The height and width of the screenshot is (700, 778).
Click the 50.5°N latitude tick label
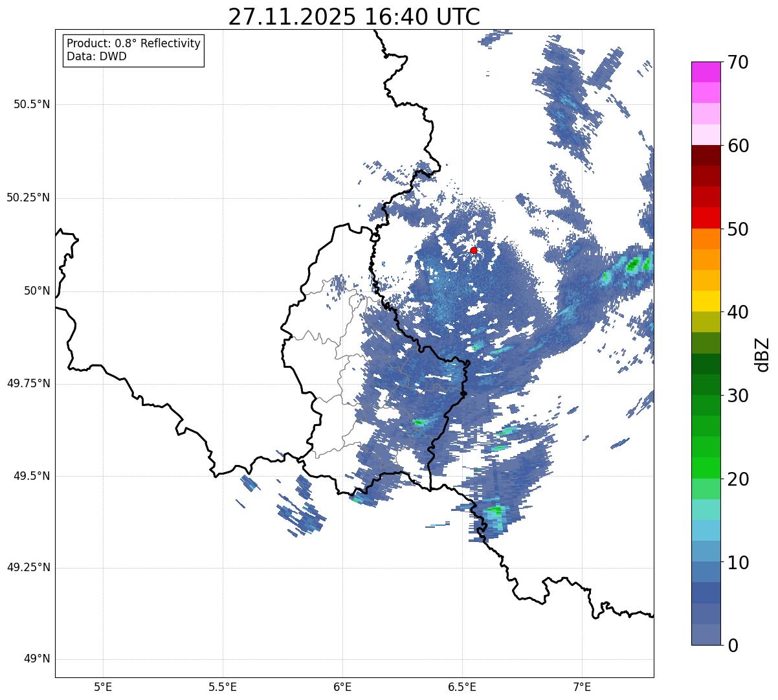coord(32,104)
